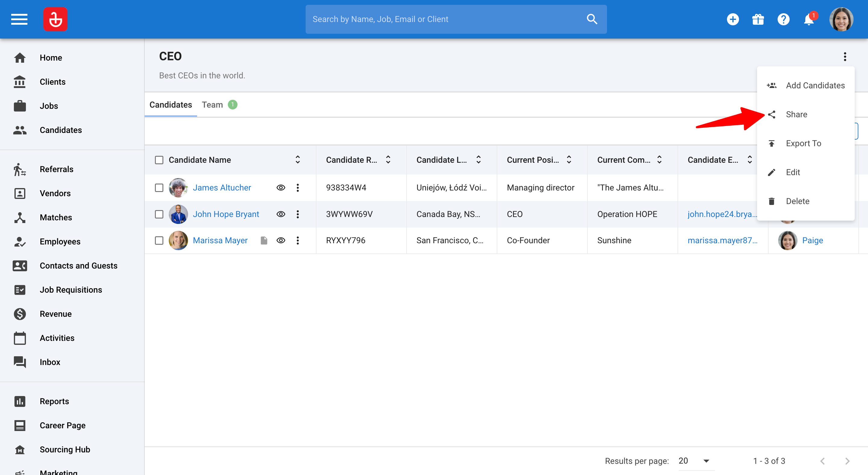
Task: Open the hamburger navigation menu
Action: (x=19, y=19)
